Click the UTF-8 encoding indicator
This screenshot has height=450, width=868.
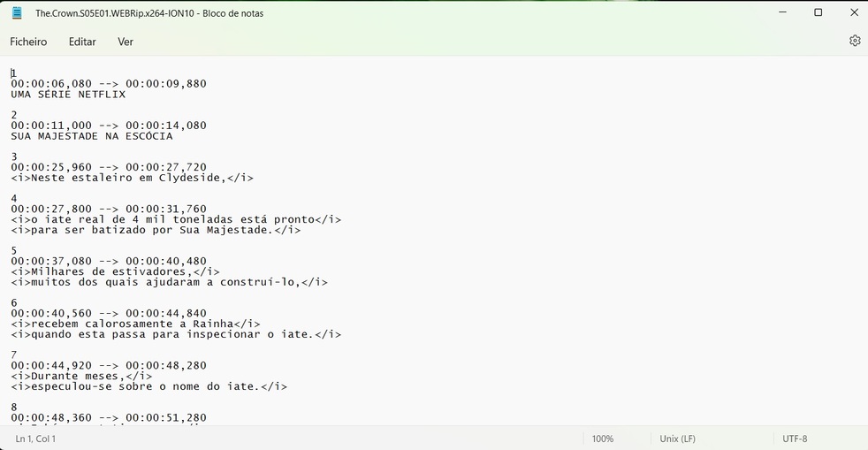(795, 439)
